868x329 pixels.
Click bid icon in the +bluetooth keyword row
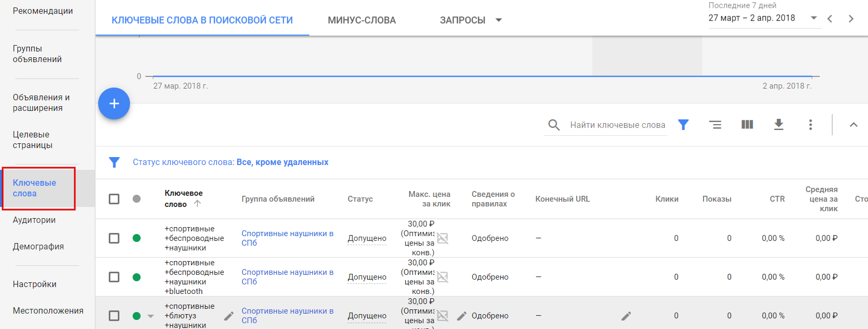(x=442, y=277)
